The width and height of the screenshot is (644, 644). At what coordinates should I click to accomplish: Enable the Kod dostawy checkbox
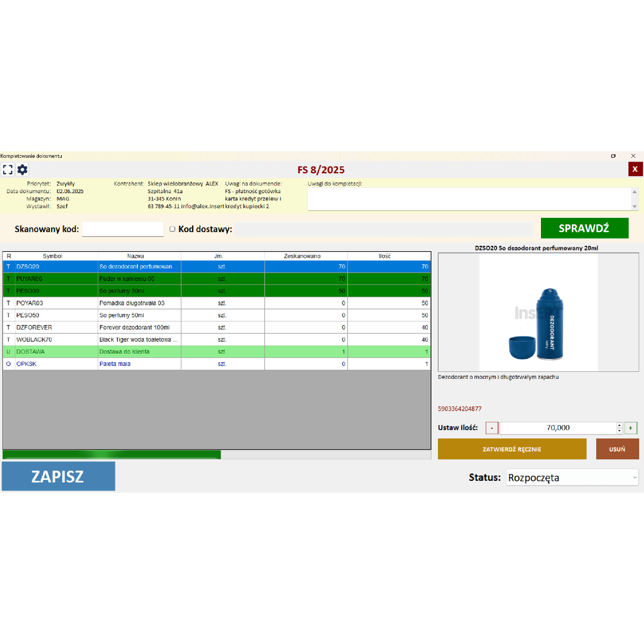(172, 229)
